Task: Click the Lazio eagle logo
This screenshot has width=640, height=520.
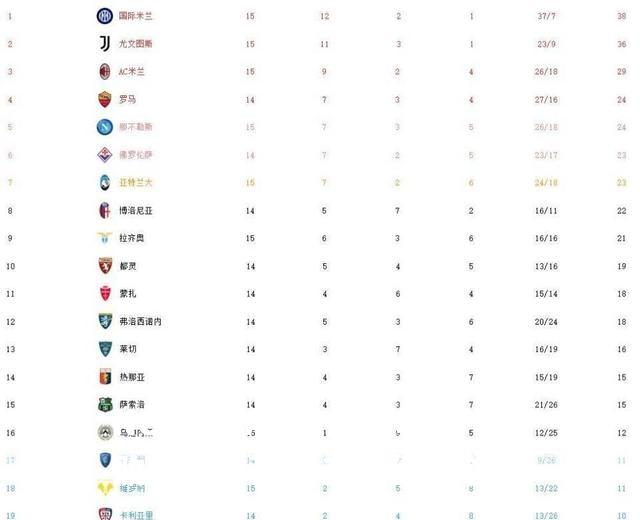Action: point(104,238)
